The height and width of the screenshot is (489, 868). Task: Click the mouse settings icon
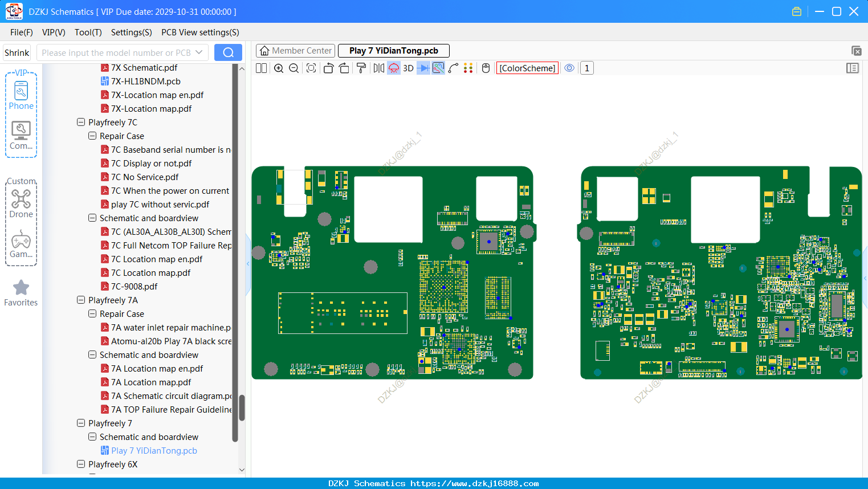(x=486, y=68)
